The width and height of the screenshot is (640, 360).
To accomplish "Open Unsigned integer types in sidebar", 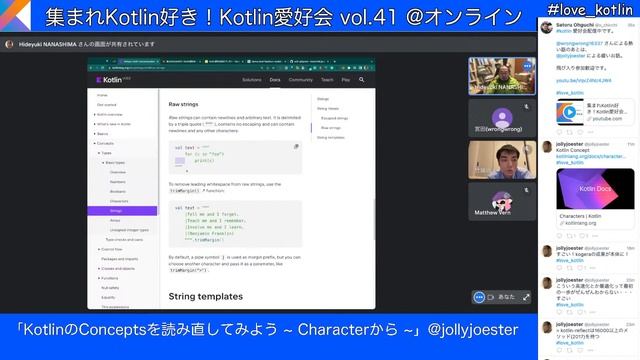I will [x=129, y=230].
